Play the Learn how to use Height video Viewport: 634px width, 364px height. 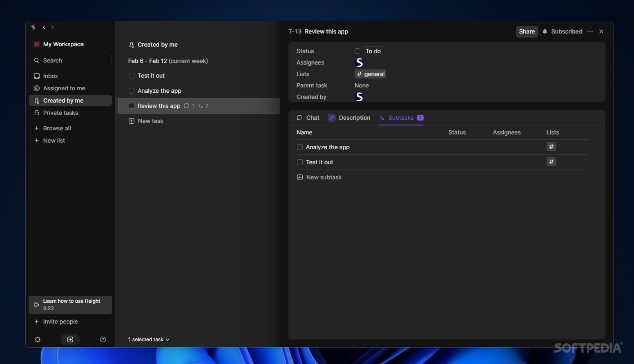(70, 305)
